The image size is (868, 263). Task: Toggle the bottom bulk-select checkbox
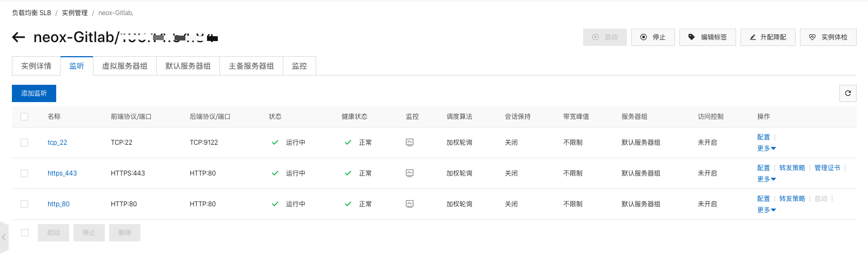[25, 233]
